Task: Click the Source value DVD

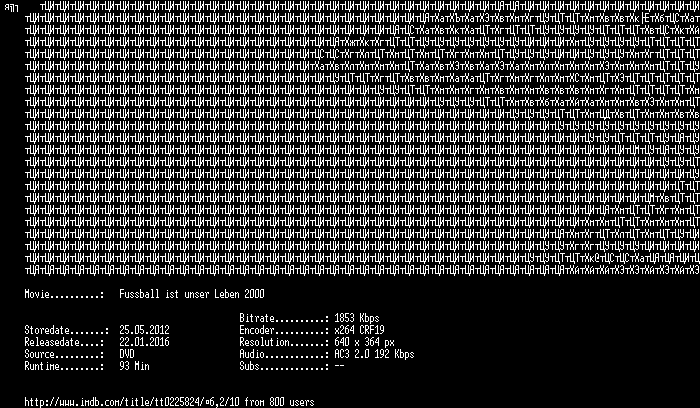Action: (127, 354)
